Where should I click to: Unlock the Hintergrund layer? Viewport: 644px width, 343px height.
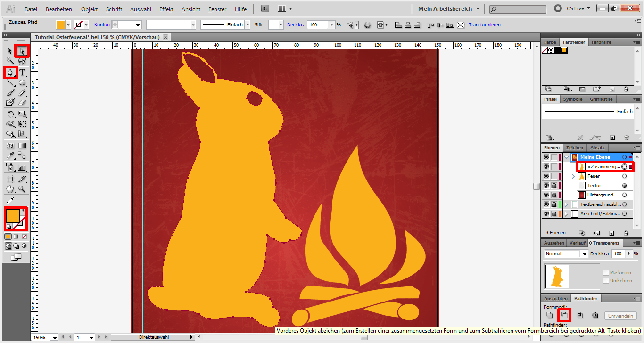point(554,195)
